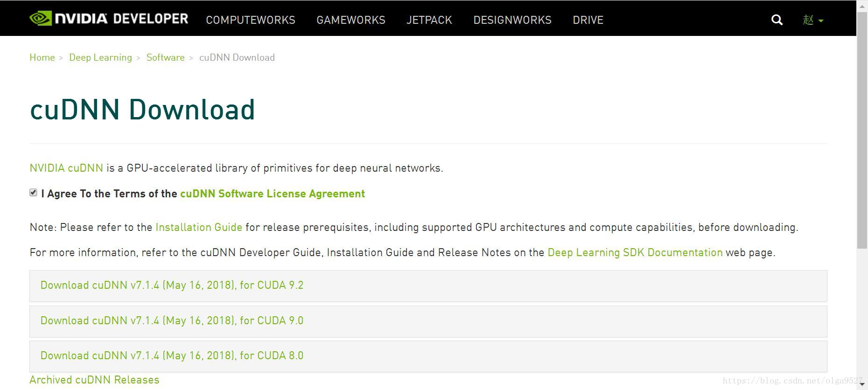Open the GAMEWORKS menu
868x390 pixels.
[351, 20]
